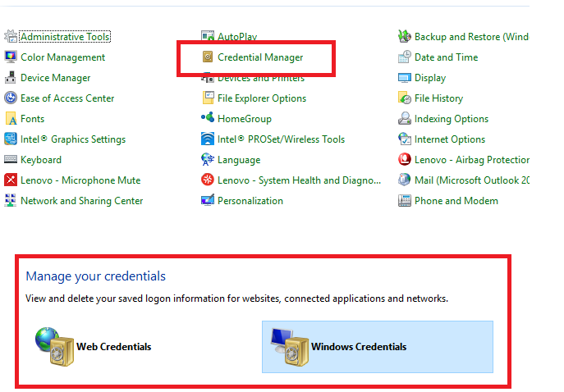Open the Fonts link
This screenshot has width=564, height=392.
pos(32,119)
